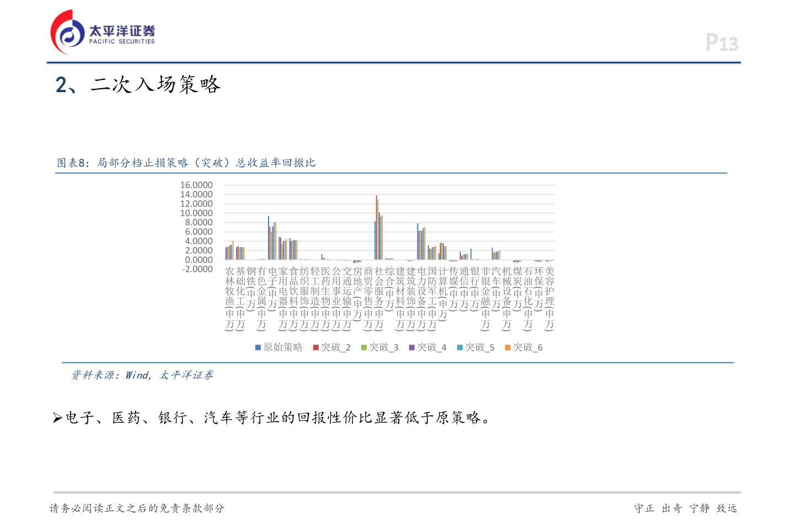Click the blue 原始策略 legend swatch
This screenshot has height=532, width=794.
257,347
